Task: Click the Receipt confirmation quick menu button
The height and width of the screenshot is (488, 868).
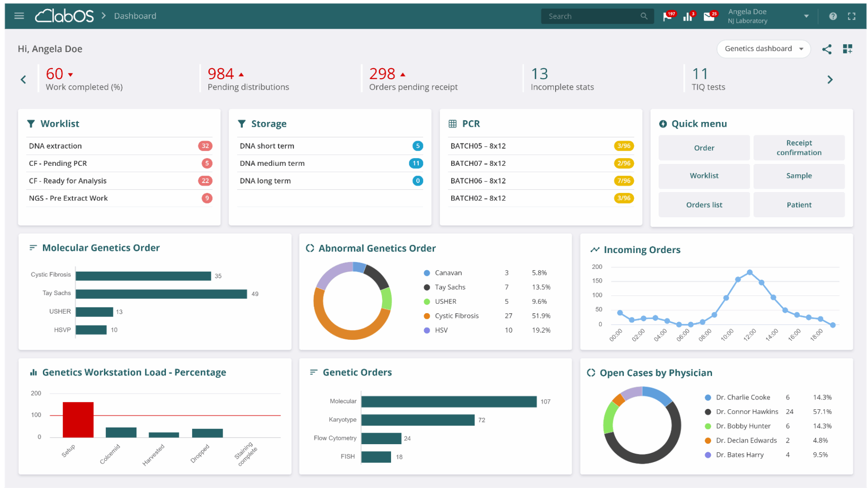Action: (x=799, y=148)
